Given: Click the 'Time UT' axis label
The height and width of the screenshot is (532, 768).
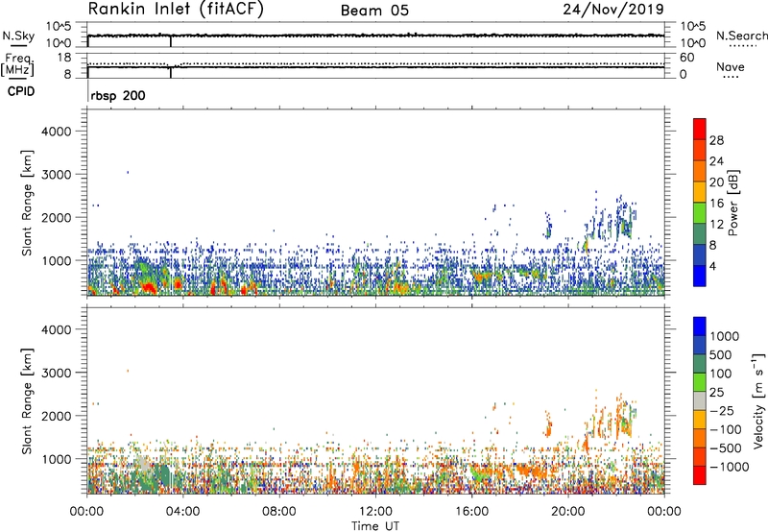Looking at the screenshot, I should click(375, 526).
